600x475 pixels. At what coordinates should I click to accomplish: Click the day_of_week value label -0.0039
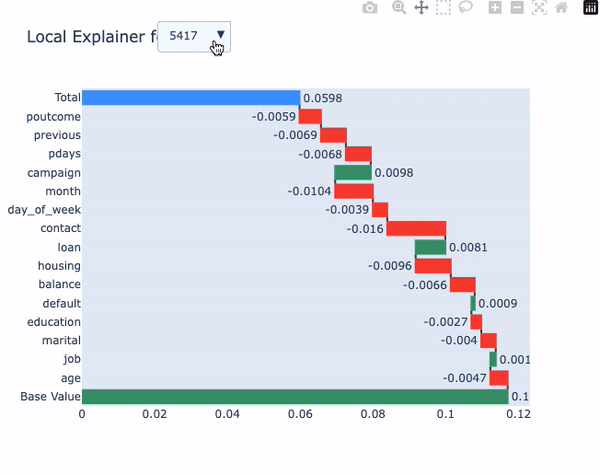347,210
